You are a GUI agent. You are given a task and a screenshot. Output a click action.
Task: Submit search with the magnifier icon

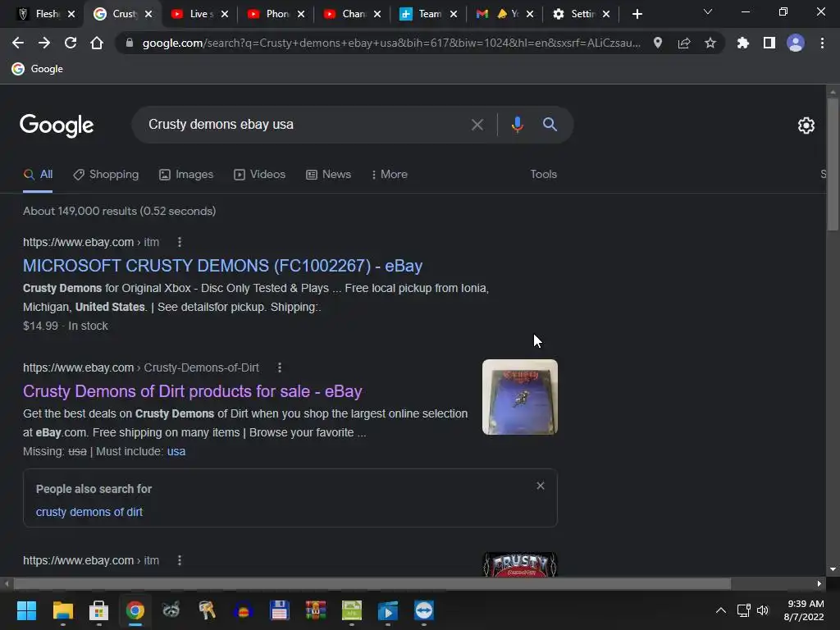[x=550, y=125]
